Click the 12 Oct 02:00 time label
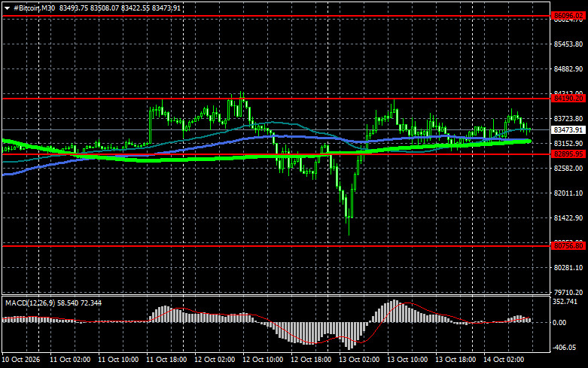588x368 pixels. pos(215,360)
